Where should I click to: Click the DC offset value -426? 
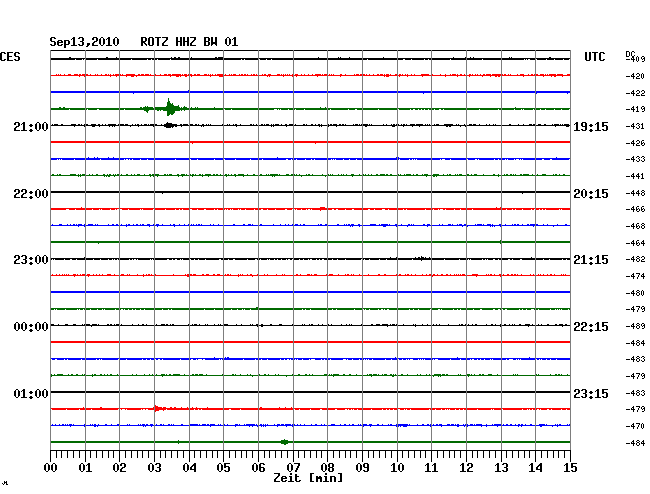point(635,143)
